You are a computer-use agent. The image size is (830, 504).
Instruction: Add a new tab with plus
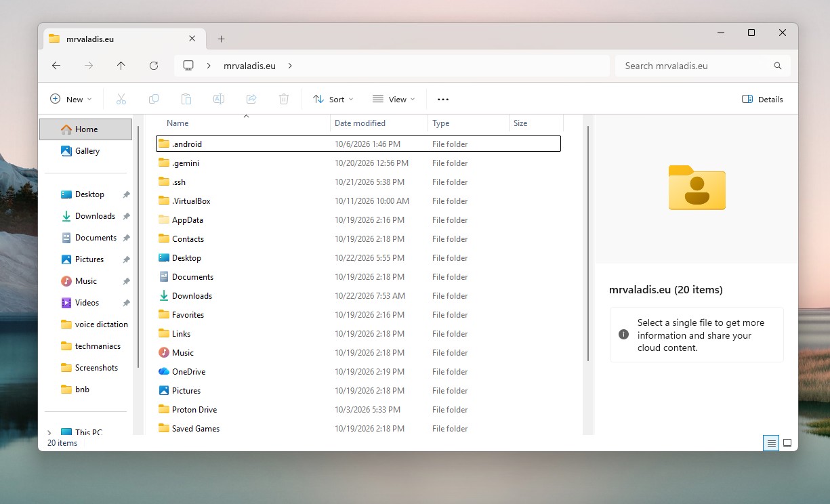[x=221, y=39]
